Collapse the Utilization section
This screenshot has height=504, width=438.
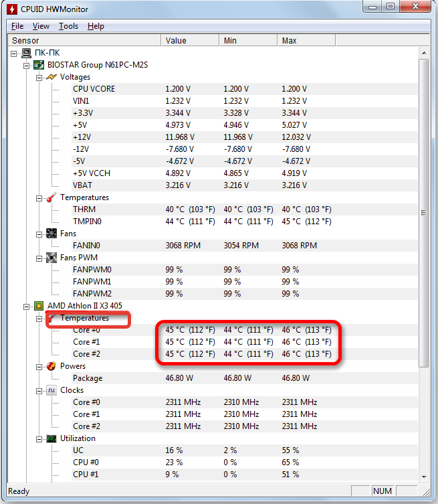pyautogui.click(x=39, y=439)
